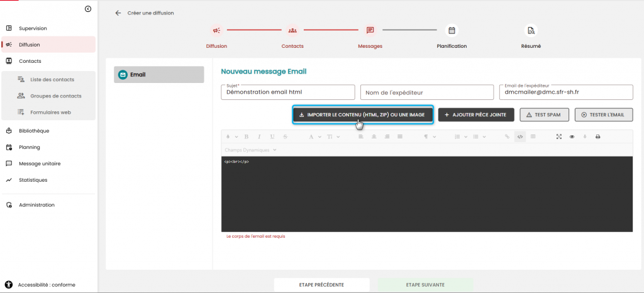
Task: Click the Email de l'expéditeur field
Action: 566,92
